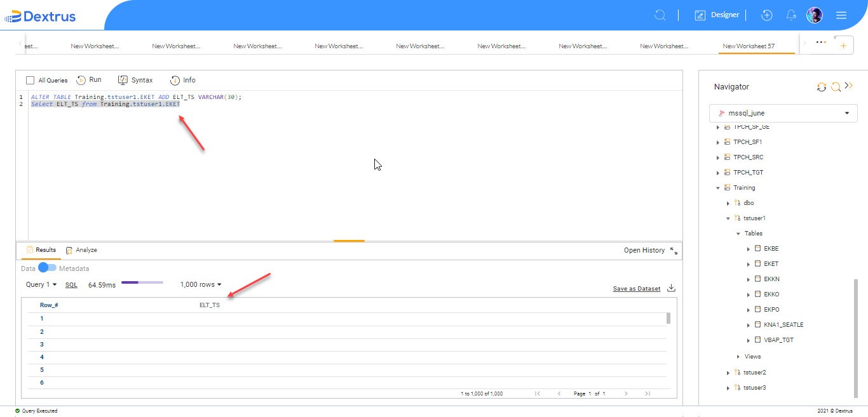Go to the next results page

(x=627, y=394)
